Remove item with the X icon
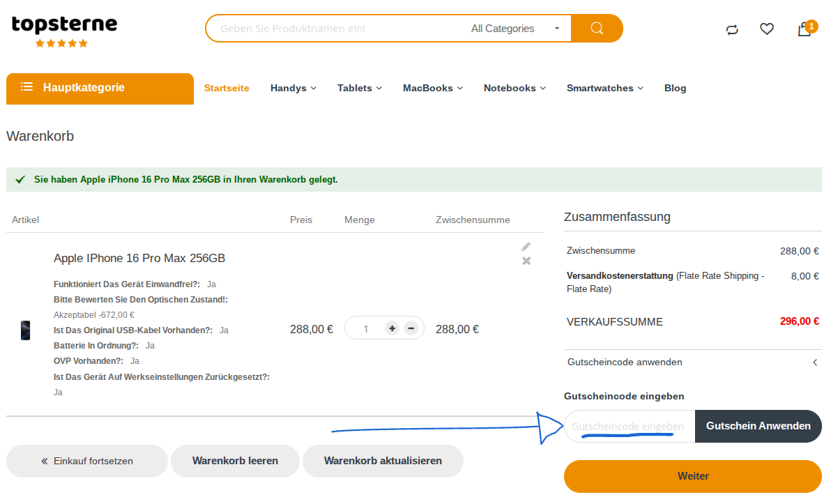 point(526,261)
